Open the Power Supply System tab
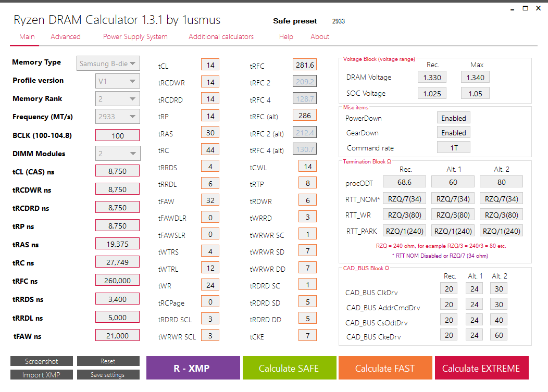This screenshot has width=548, height=392. point(135,36)
